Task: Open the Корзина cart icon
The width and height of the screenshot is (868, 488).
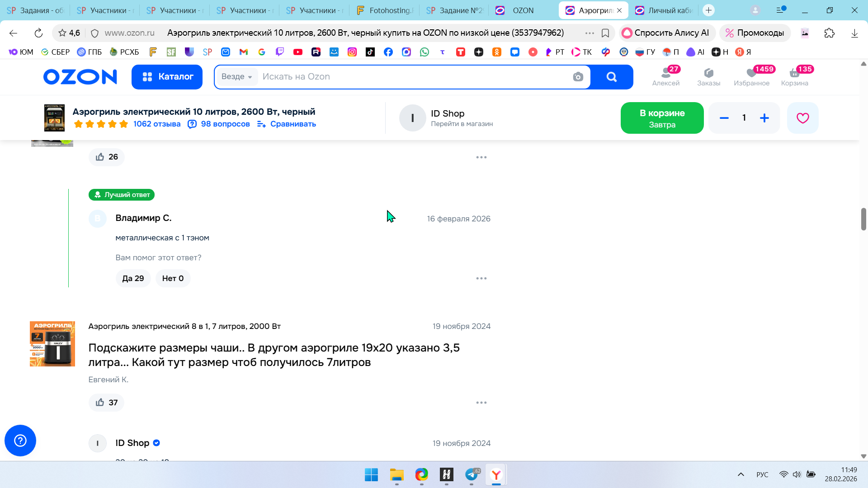Action: tap(794, 76)
